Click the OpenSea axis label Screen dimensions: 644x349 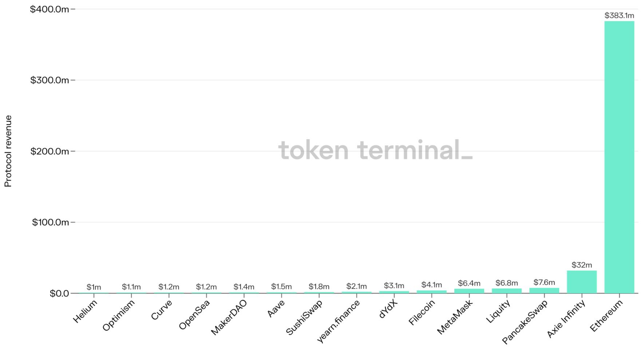(194, 314)
